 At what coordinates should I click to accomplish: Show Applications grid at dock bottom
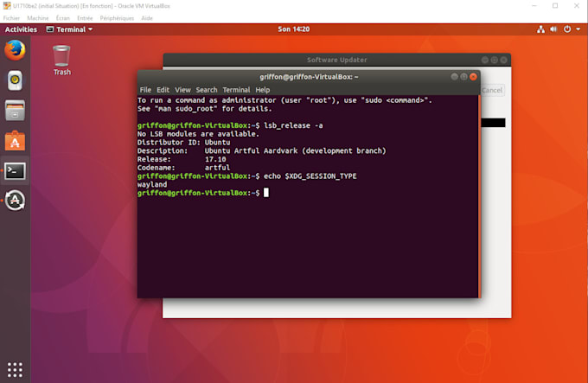tap(15, 369)
